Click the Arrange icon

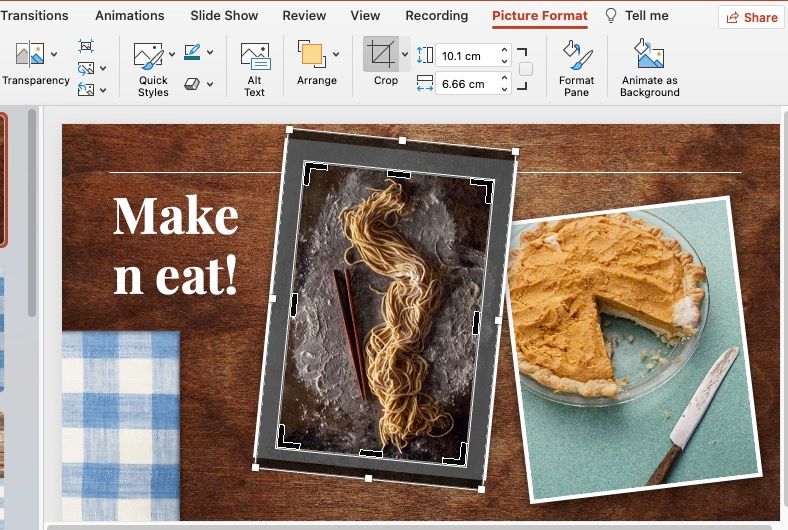coord(311,55)
